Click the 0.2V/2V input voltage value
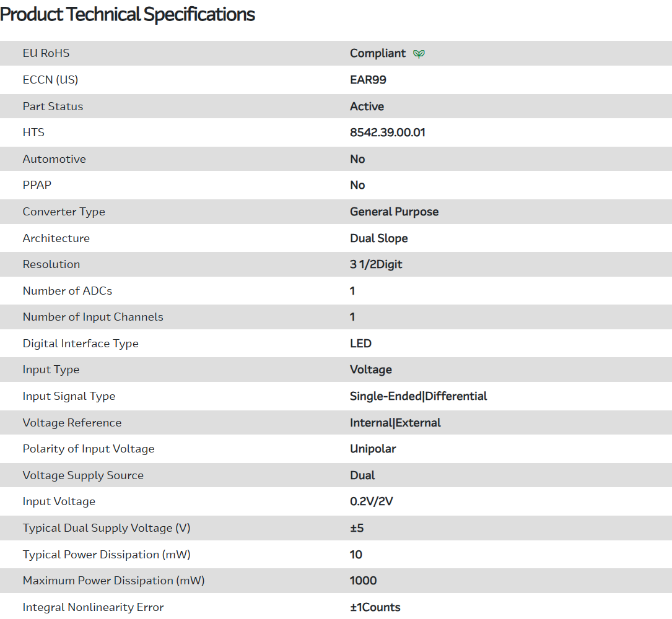The width and height of the screenshot is (672, 619). tap(371, 501)
